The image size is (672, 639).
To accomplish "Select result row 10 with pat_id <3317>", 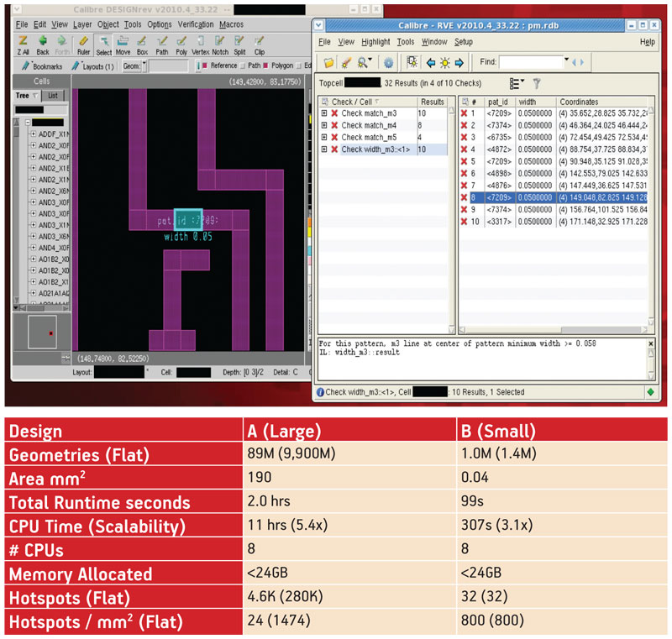I will tap(554, 222).
